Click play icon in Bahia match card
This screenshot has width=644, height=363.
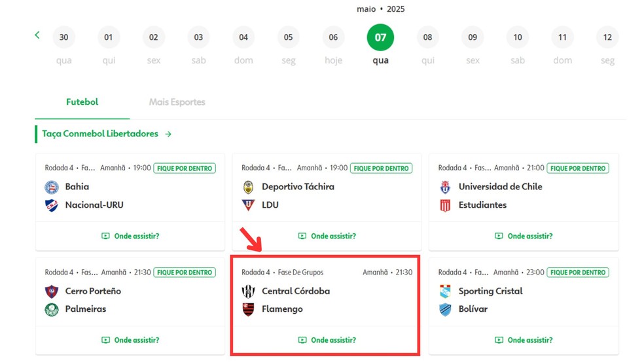click(105, 236)
